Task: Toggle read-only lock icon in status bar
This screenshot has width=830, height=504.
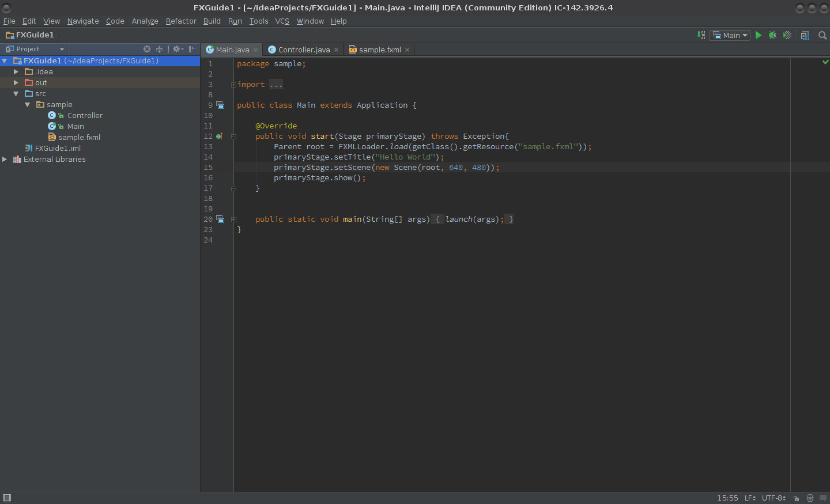Action: coord(797,498)
